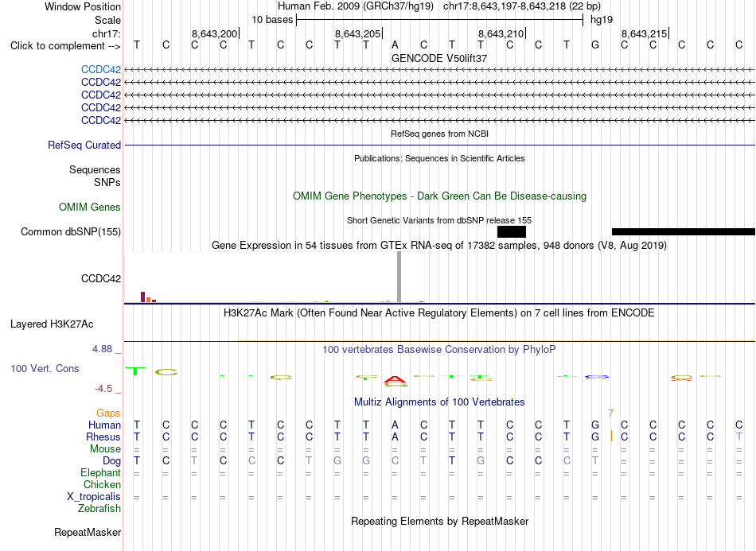Click the 'Click to complement -->' label
756x551 pixels.
point(65,46)
